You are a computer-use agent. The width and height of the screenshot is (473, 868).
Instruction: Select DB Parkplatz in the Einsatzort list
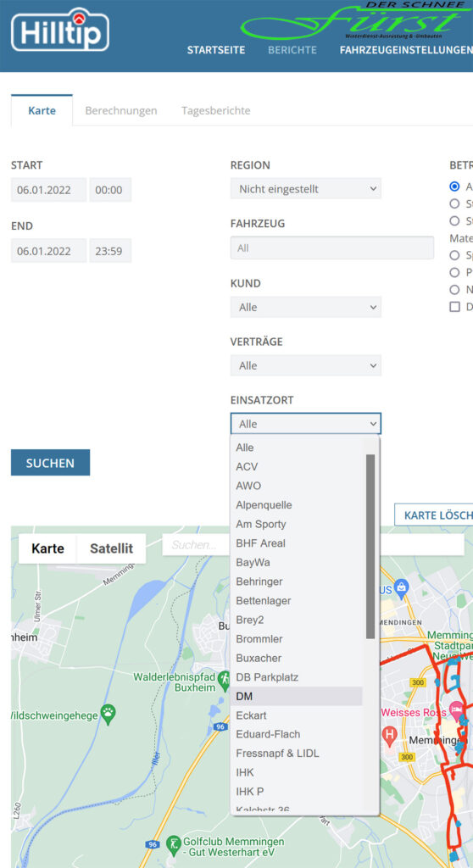click(297, 677)
